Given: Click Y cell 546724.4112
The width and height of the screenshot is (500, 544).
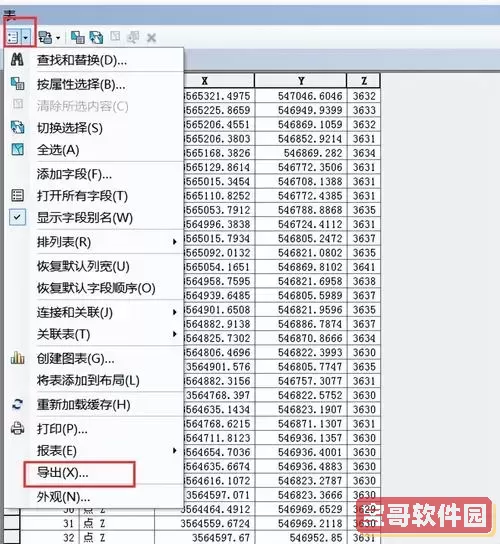Looking at the screenshot, I should (x=301, y=224).
